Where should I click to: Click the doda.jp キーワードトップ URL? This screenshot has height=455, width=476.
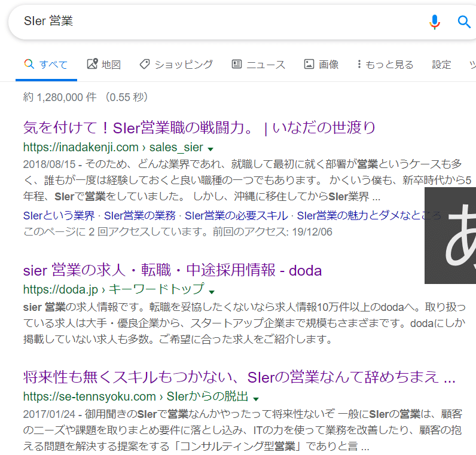pyautogui.click(x=114, y=289)
